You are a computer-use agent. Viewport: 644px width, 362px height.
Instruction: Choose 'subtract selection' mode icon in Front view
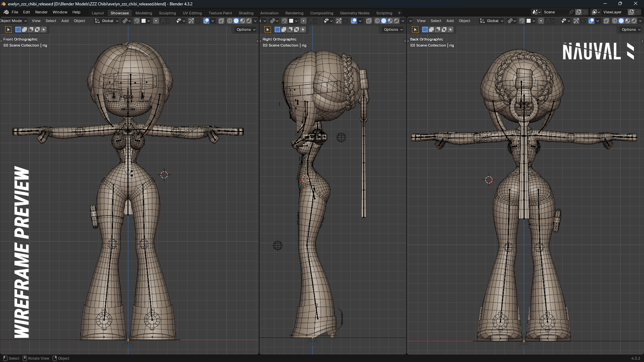click(31, 29)
